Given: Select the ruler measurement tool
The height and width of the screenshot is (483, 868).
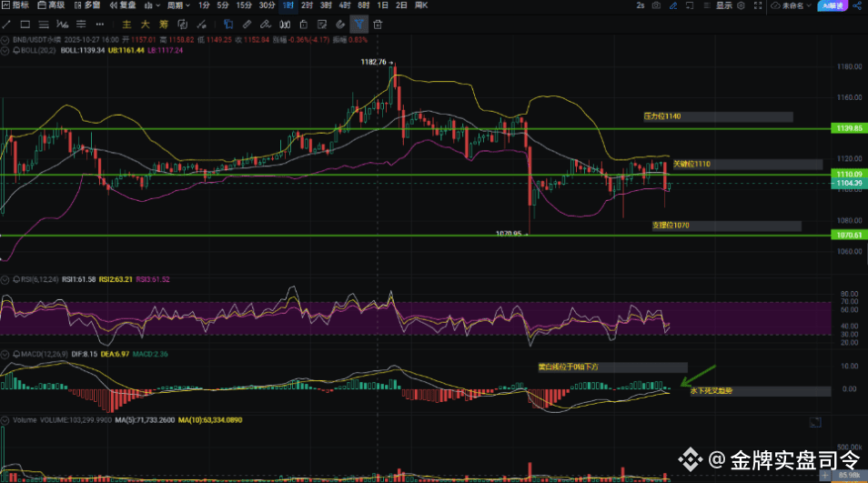Looking at the screenshot, I should [247, 25].
